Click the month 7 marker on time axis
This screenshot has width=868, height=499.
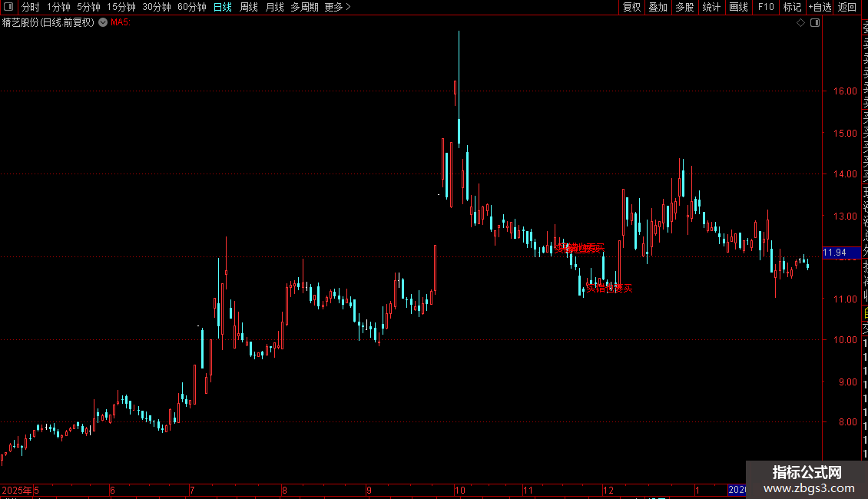(x=192, y=490)
